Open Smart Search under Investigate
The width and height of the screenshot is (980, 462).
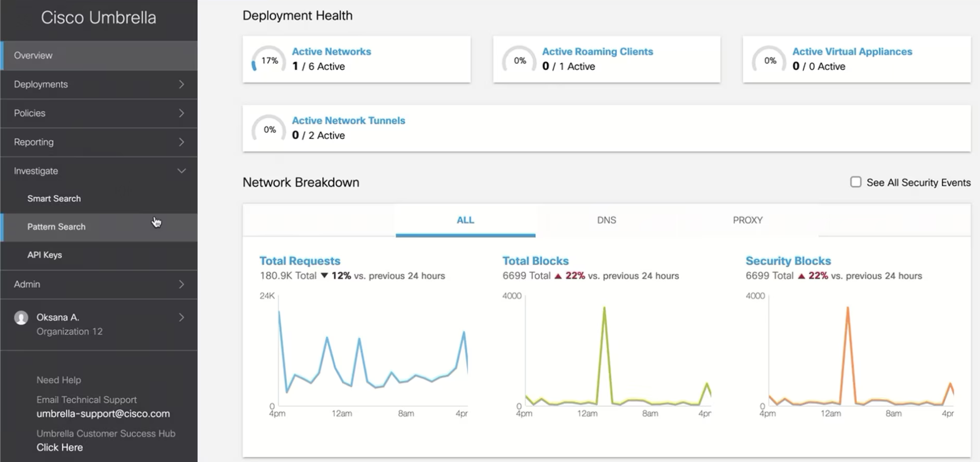coord(99,199)
